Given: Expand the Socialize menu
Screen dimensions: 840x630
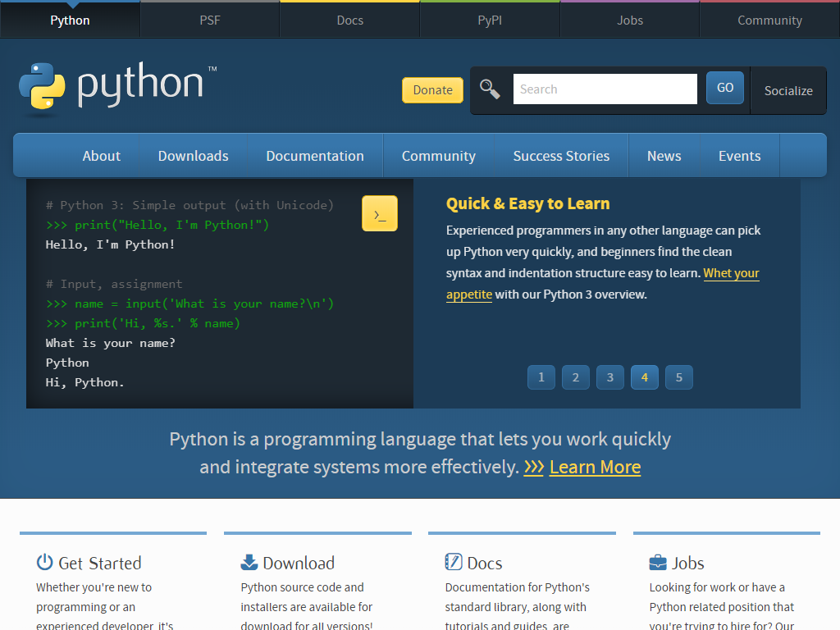Looking at the screenshot, I should click(x=788, y=90).
